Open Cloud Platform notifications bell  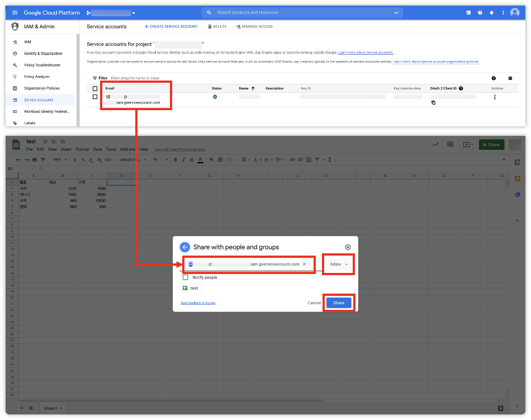(x=491, y=12)
